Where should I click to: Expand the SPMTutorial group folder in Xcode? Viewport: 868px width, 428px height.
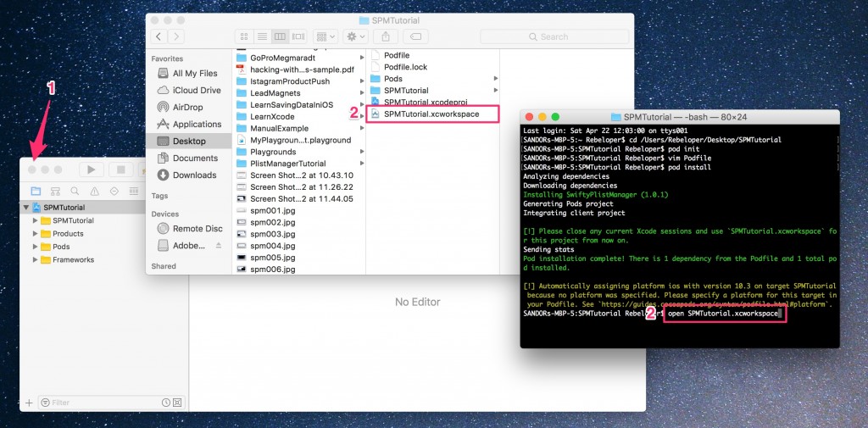[x=36, y=220]
